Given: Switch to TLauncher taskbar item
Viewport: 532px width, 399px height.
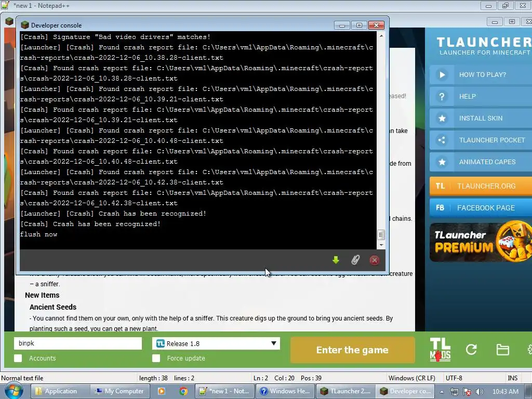Looking at the screenshot, I should (x=345, y=391).
